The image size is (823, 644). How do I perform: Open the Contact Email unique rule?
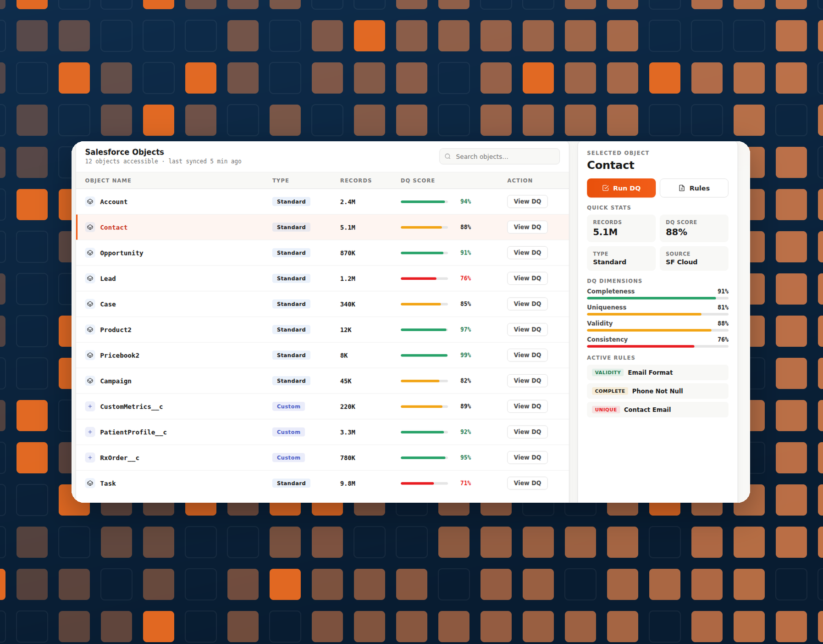[657, 410]
